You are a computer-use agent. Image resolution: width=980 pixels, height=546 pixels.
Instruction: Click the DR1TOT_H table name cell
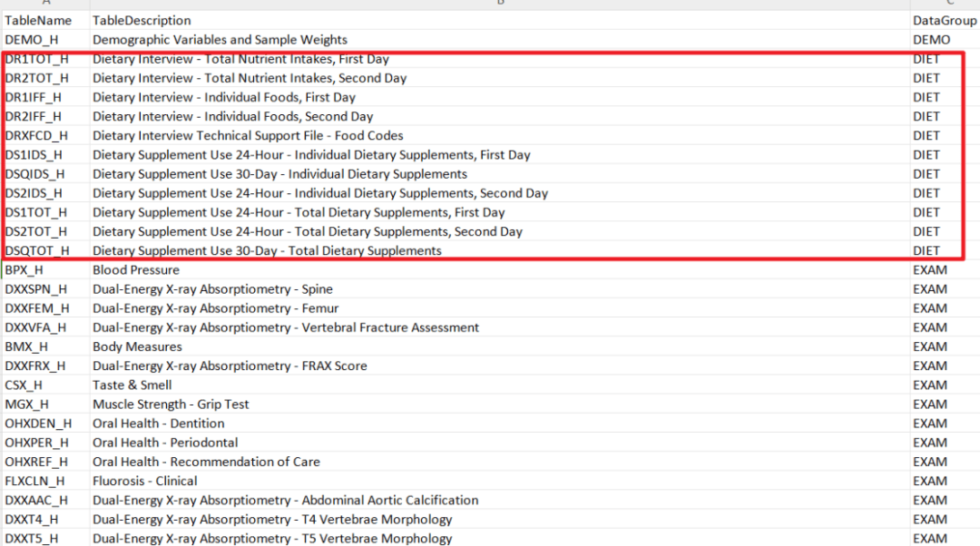pos(36,59)
